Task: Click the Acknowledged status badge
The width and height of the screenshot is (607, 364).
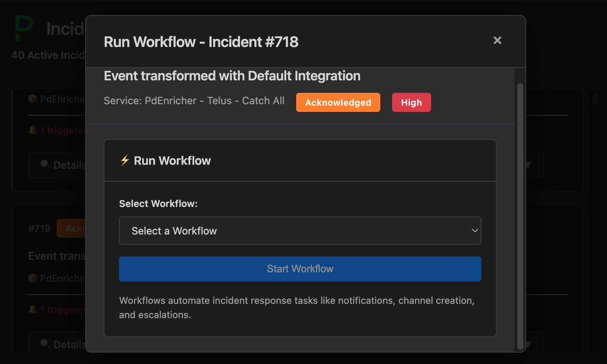Action: 338,102
